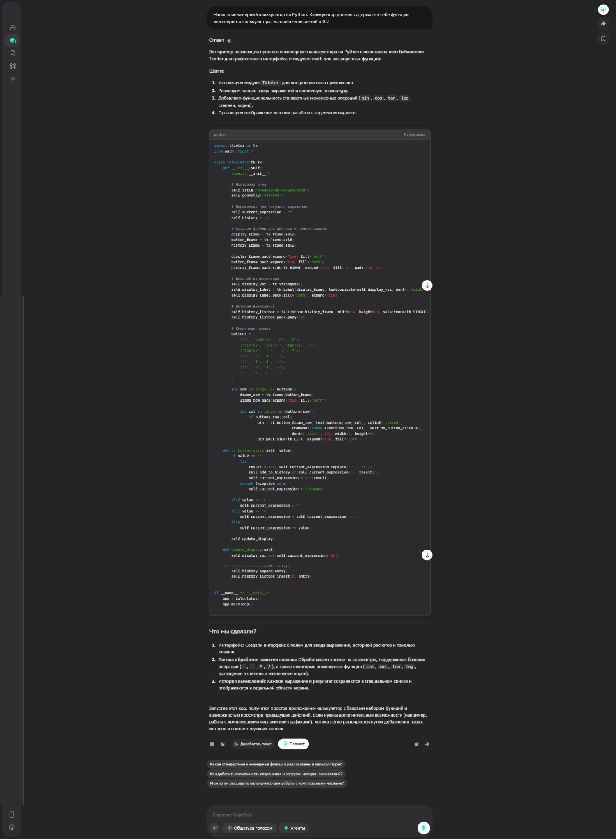Viewport: 616px width, 840px height.
Task: Play the answer aloud via speaker icon
Action: coord(230,41)
